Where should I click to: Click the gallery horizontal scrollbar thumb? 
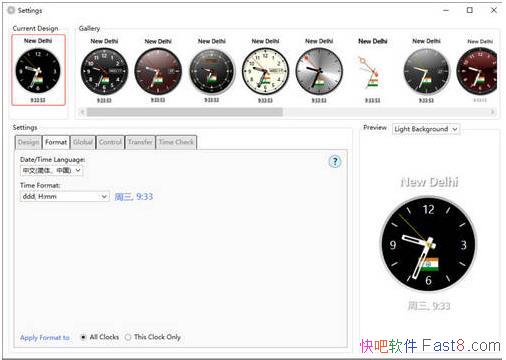tap(185, 112)
